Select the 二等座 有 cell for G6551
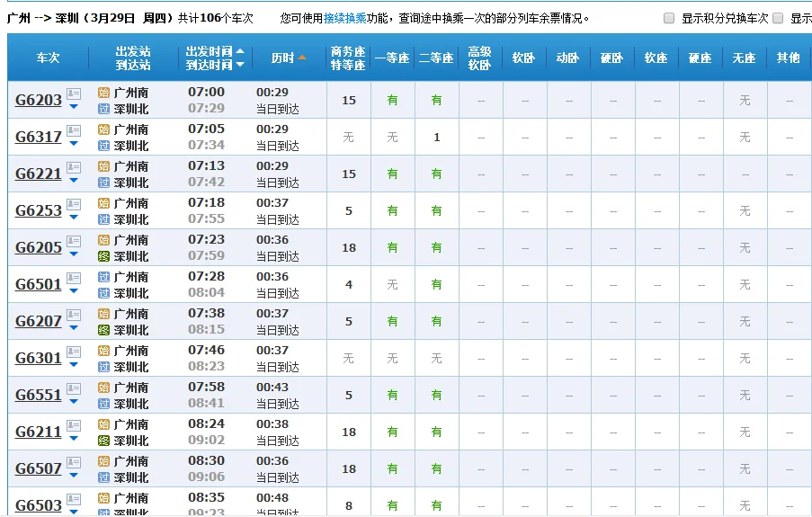The height and width of the screenshot is (517, 812). click(436, 395)
